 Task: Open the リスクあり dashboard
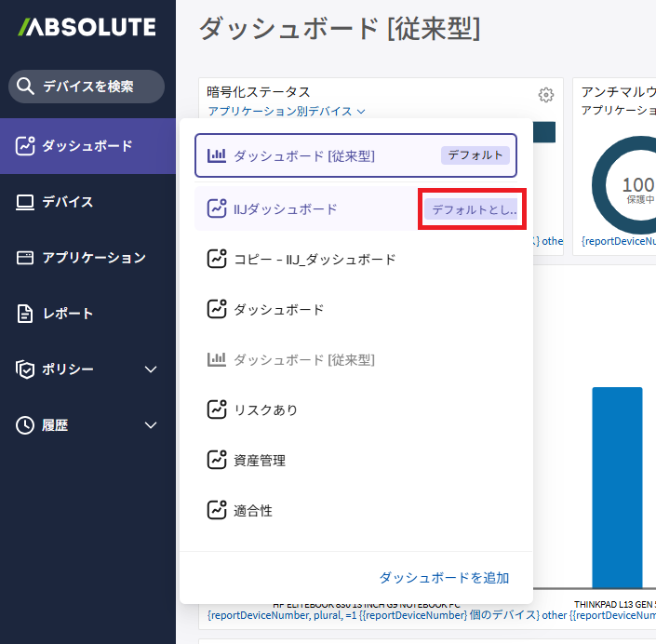[x=265, y=409]
